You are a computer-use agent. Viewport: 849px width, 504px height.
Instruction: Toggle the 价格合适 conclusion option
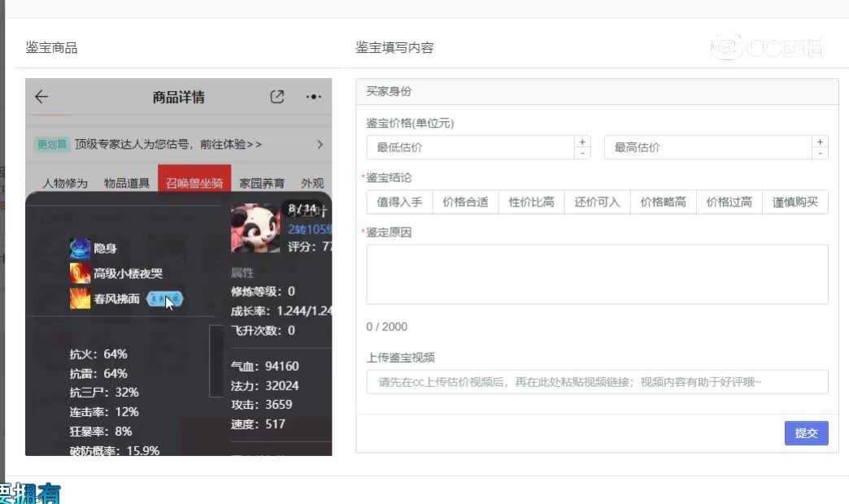[x=465, y=202]
